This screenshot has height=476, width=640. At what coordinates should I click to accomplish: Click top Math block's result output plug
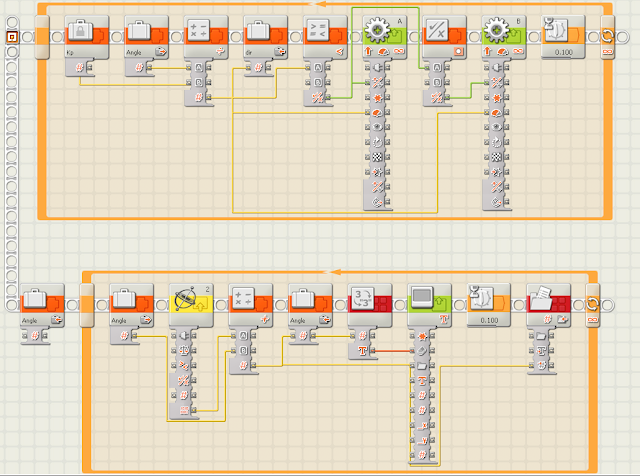198,98
